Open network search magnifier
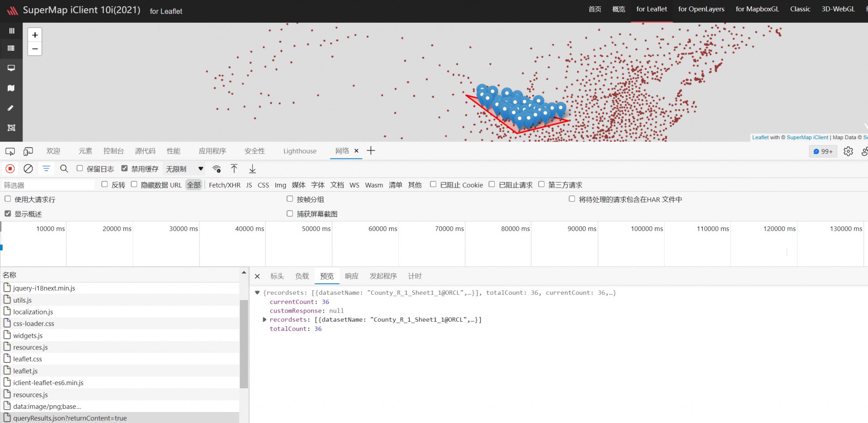Viewport: 868px width, 423px height. point(64,169)
